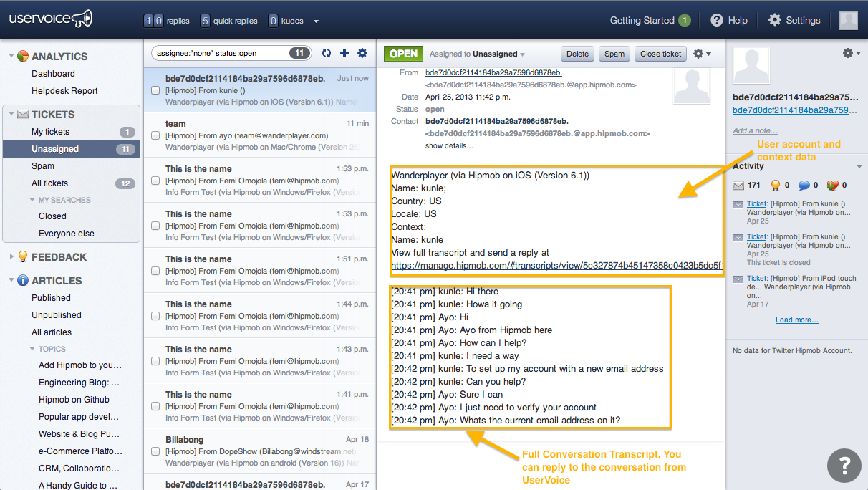This screenshot has height=490, width=868.
Task: Delete the current ticket
Action: (577, 54)
